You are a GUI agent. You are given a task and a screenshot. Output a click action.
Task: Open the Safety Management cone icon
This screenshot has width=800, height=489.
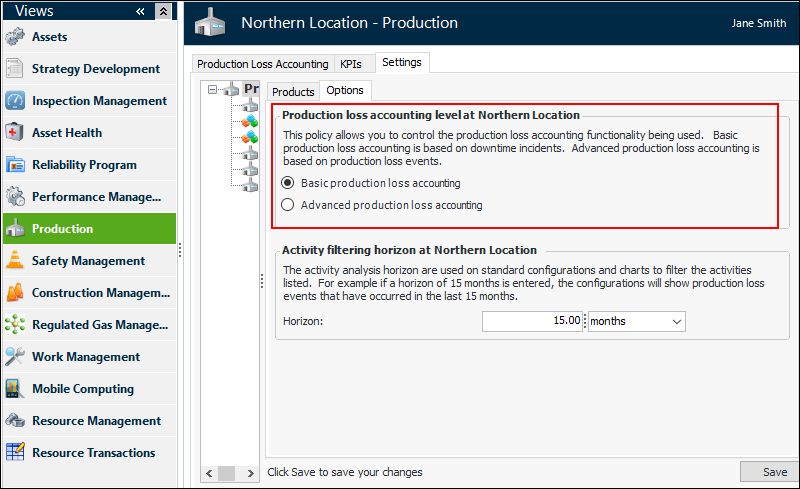[15, 260]
